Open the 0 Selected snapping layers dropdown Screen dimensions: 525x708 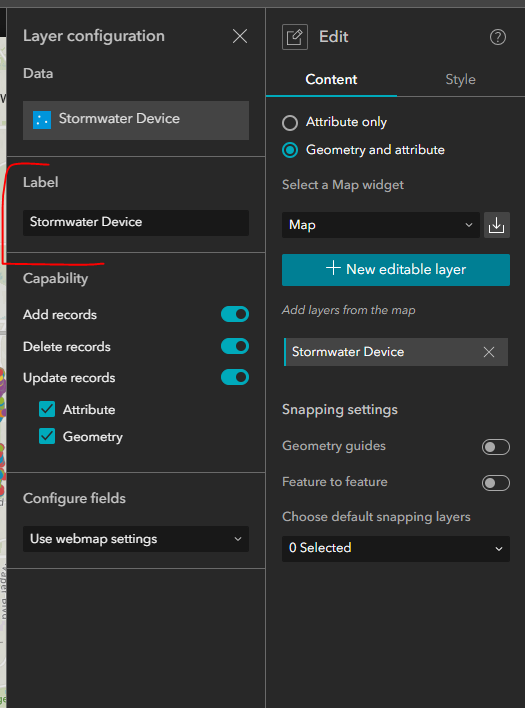[x=396, y=549]
